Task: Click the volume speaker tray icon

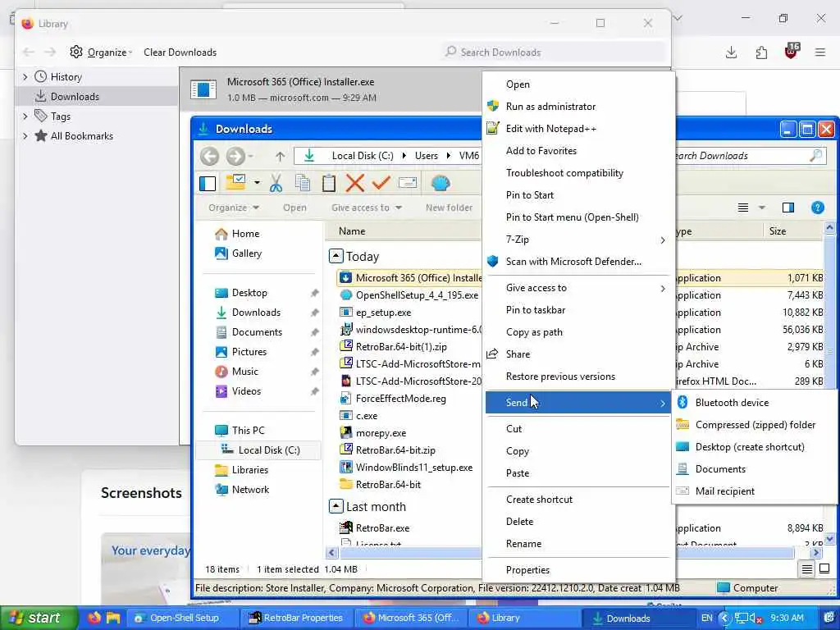Action: click(x=754, y=619)
